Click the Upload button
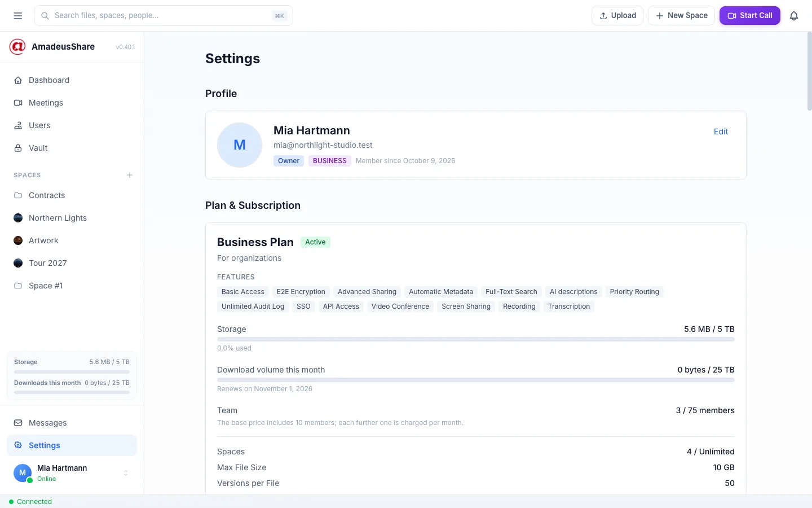The width and height of the screenshot is (812, 508). (617, 16)
